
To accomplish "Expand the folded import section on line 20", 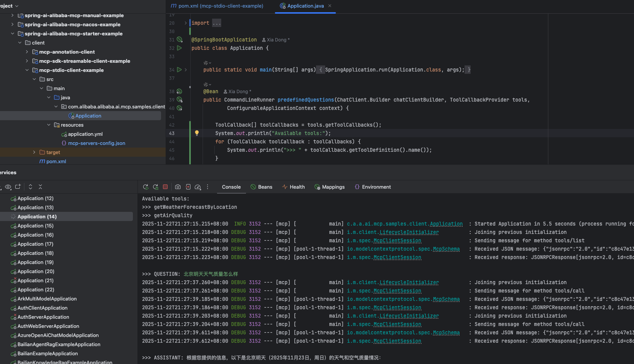I will pos(185,23).
